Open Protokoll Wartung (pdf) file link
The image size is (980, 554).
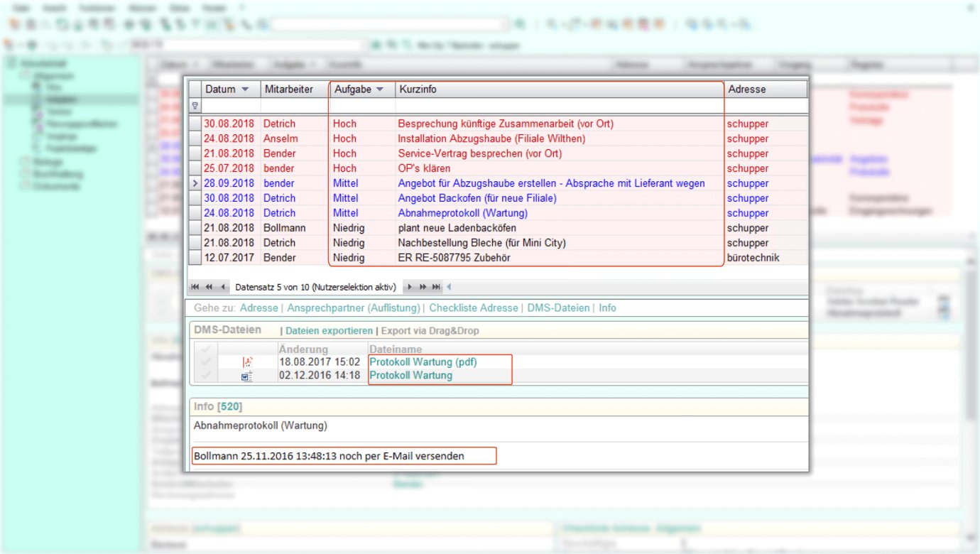coord(423,362)
